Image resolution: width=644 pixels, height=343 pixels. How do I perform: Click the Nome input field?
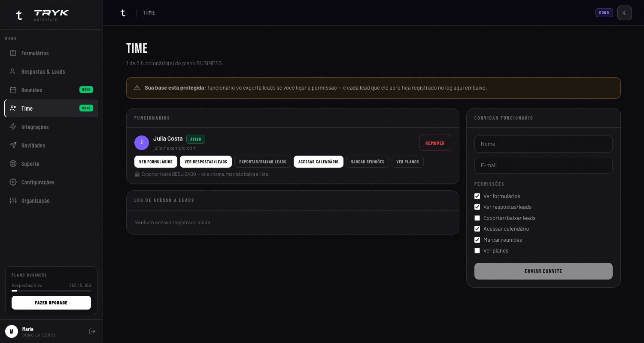(544, 144)
